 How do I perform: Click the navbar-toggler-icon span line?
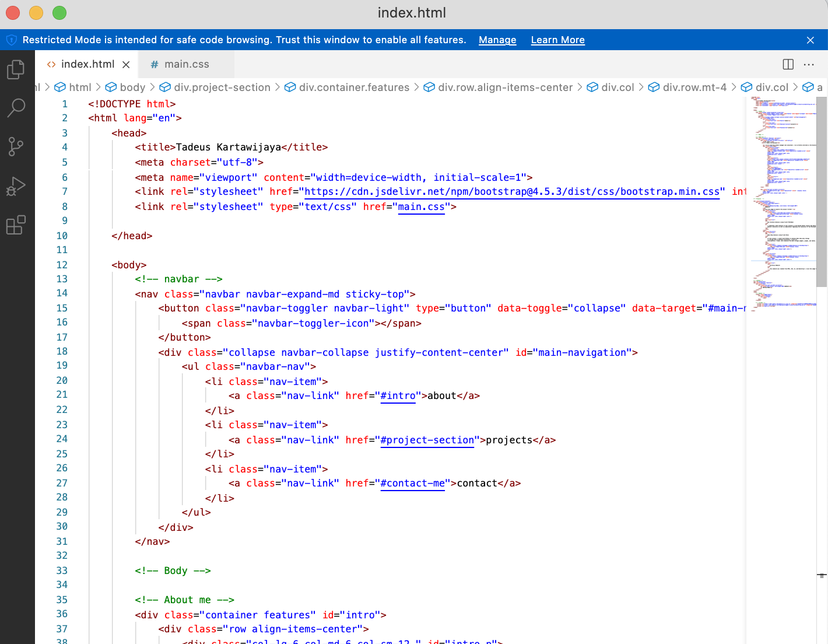[x=301, y=324]
